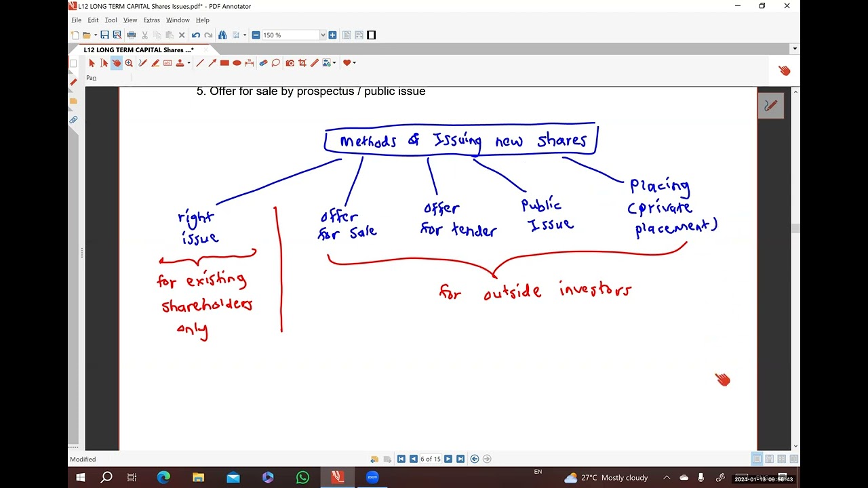Expand the Insert Image dropdown arrow
The width and height of the screenshot is (868, 488).
click(x=335, y=63)
